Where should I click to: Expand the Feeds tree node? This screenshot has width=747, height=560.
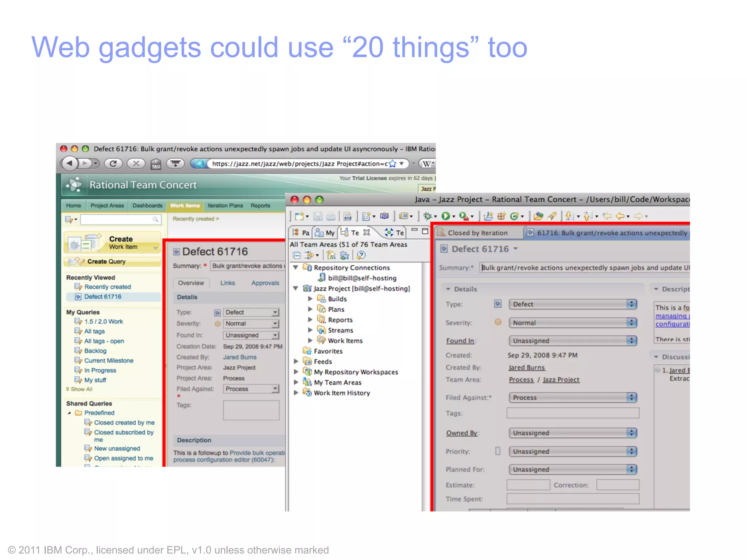296,361
